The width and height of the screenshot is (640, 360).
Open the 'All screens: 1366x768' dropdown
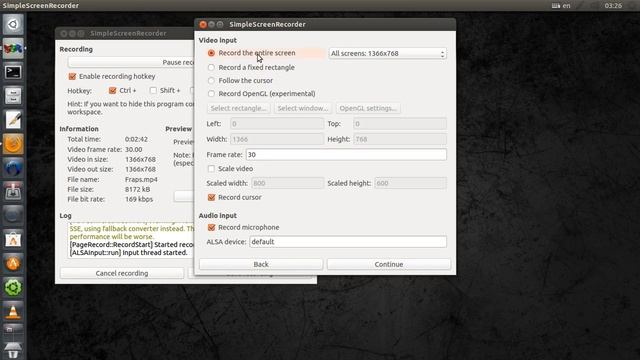pyautogui.click(x=387, y=53)
